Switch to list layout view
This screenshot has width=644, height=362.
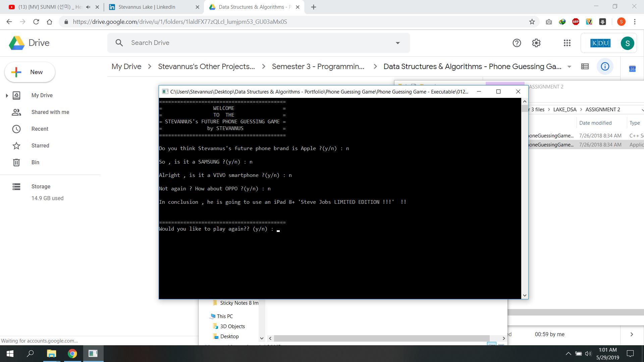585,66
